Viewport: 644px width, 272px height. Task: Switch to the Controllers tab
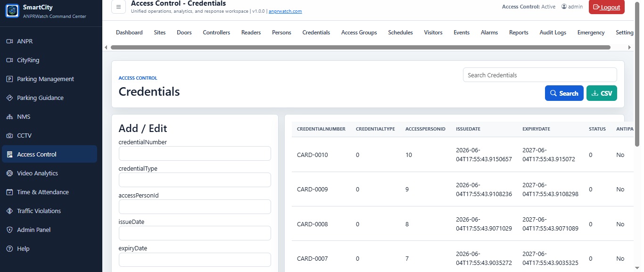coord(216,33)
